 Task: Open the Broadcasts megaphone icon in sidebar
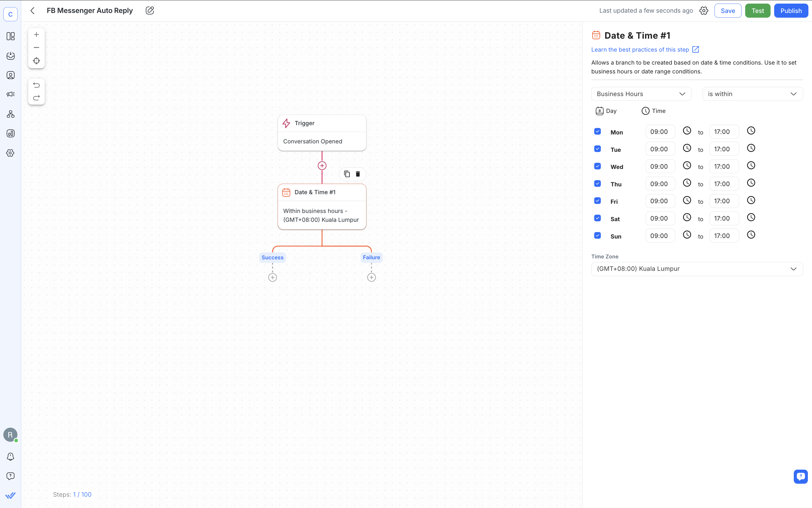click(x=10, y=94)
